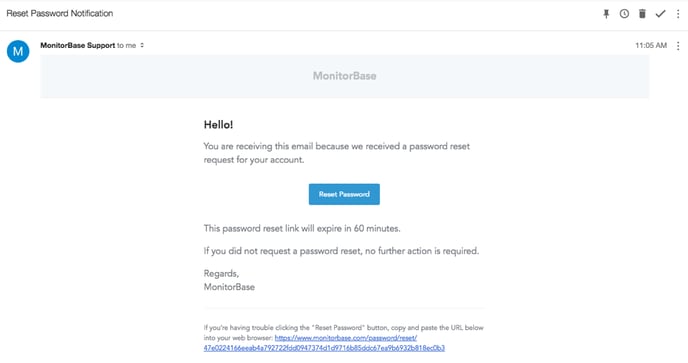
Task: Click the "no further action" paragraph
Action: point(341,251)
